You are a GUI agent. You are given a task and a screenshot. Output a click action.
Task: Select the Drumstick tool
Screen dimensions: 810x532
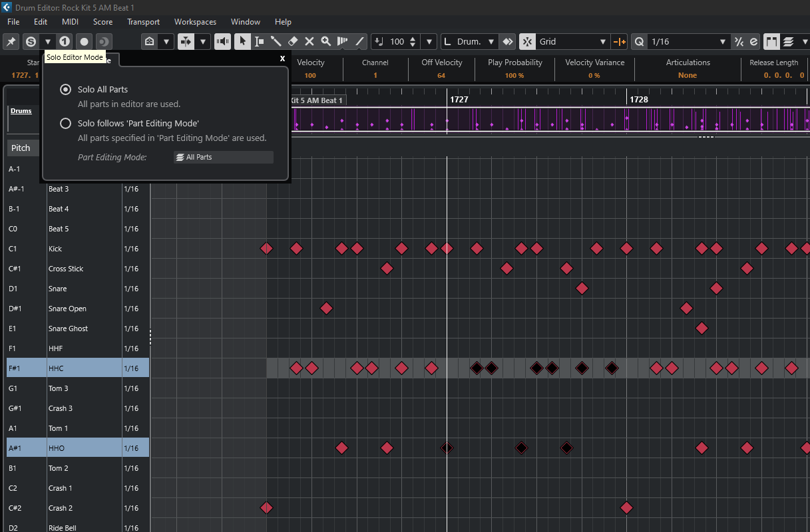276,41
